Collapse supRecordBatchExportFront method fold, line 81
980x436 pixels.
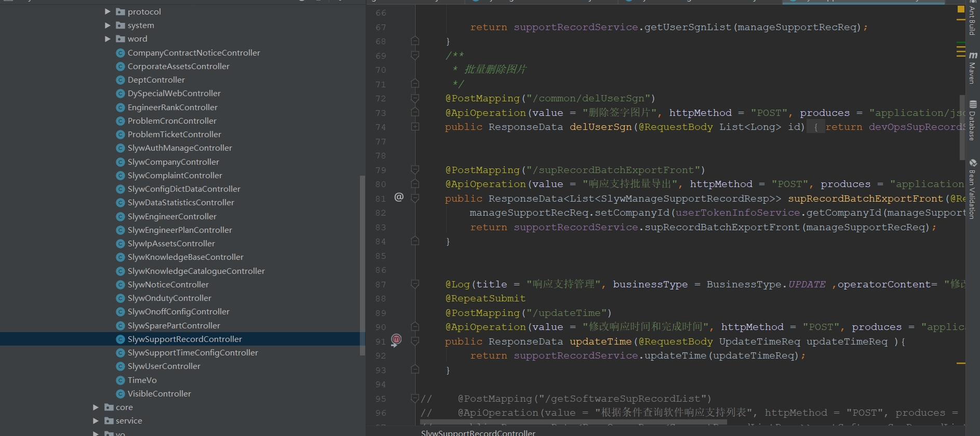pyautogui.click(x=415, y=198)
